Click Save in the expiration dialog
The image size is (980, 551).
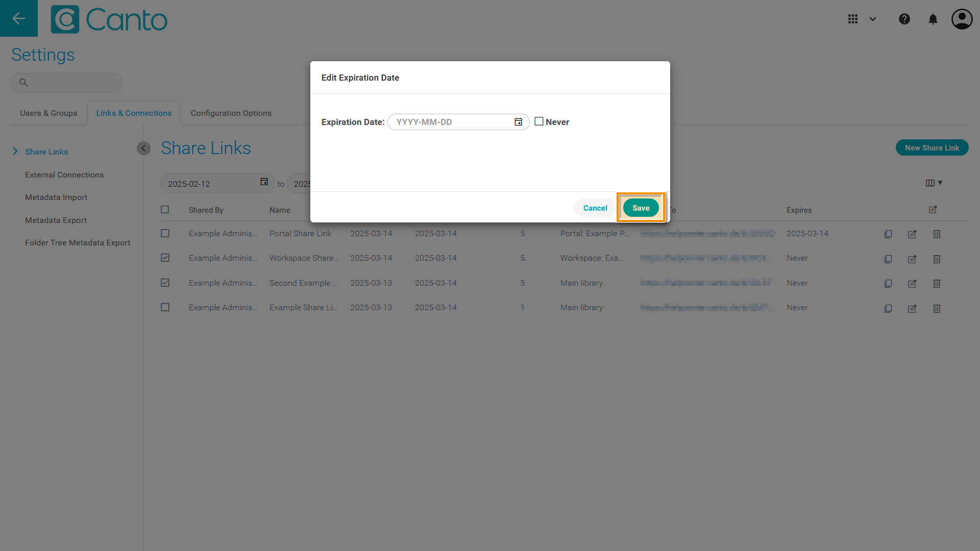tap(641, 208)
